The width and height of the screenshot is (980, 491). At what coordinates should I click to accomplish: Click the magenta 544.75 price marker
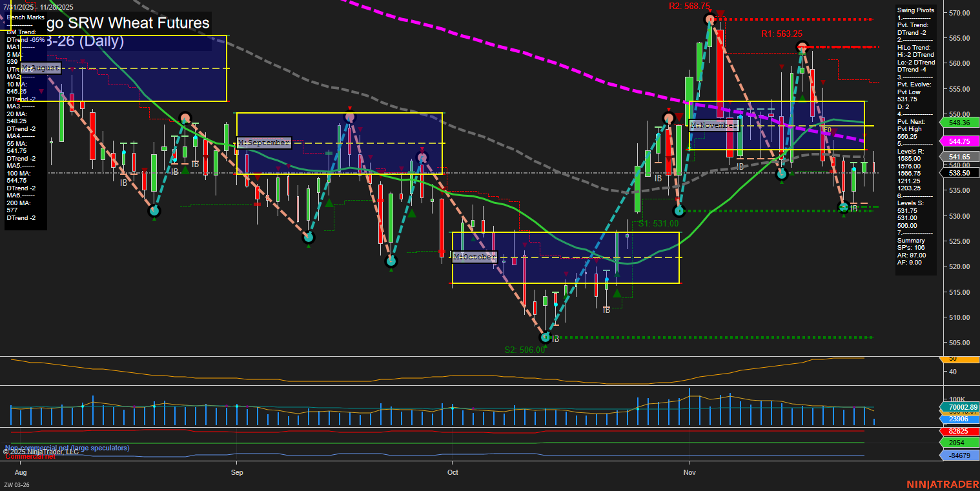961,141
